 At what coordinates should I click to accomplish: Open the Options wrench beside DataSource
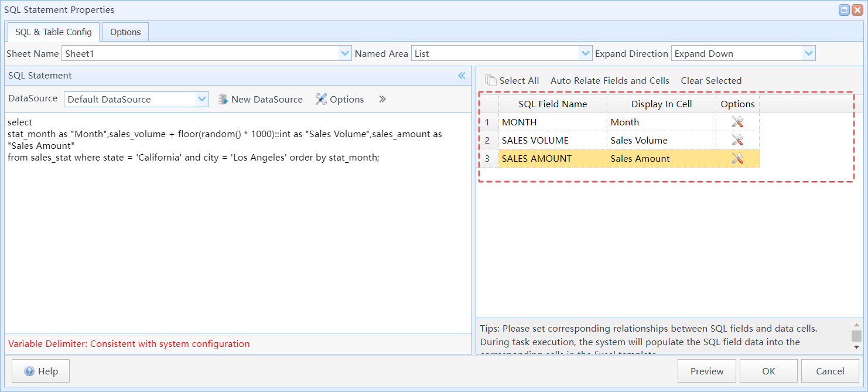[x=321, y=99]
